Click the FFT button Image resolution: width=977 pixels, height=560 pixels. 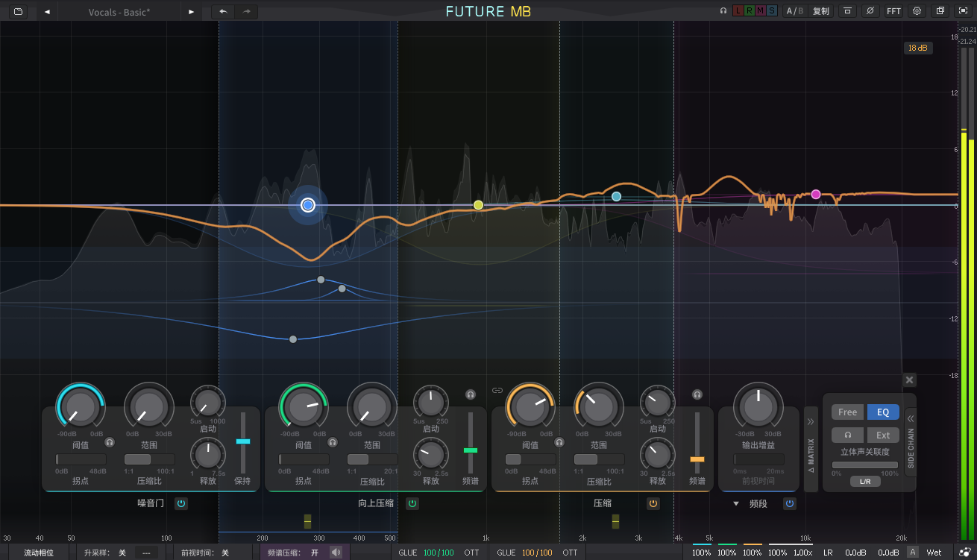(893, 11)
